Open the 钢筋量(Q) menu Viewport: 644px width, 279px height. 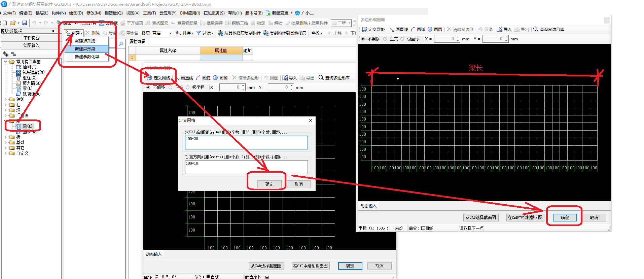[113, 13]
